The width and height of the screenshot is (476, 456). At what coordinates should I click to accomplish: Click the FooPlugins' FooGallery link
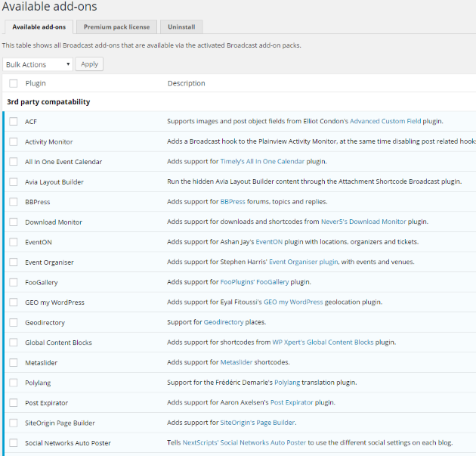254,282
